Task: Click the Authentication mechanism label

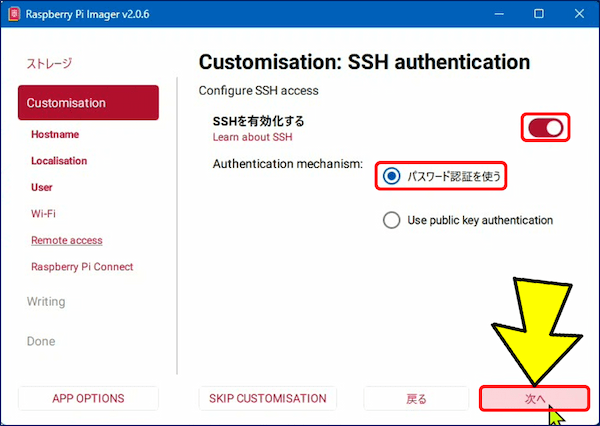Action: click(288, 164)
